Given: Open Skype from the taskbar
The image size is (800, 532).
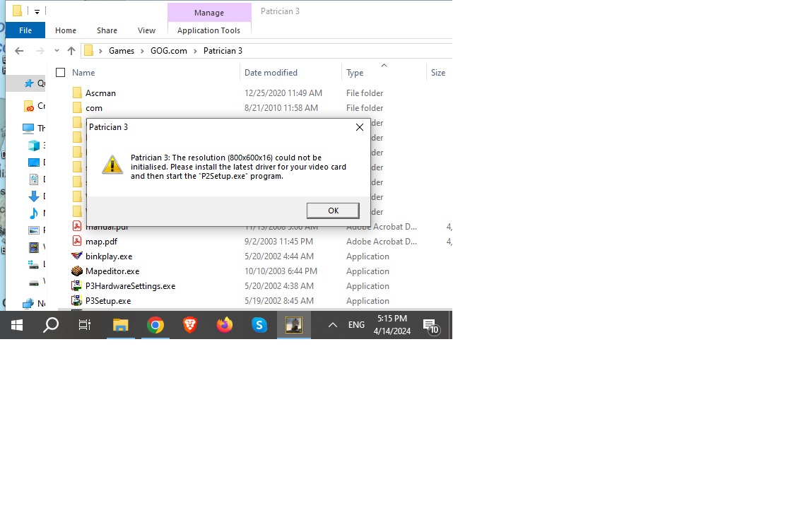Looking at the screenshot, I should 259,325.
